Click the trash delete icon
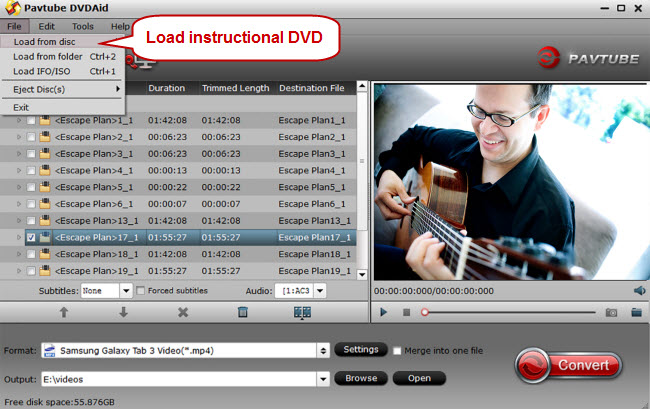 (x=243, y=312)
